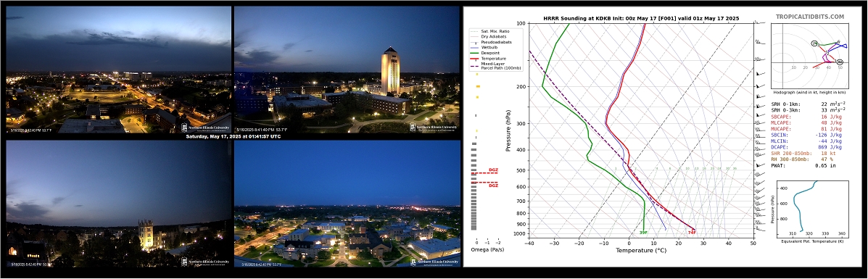Open the webcam view with the lit tower
Viewport: 868px width, 279px height.
(x=347, y=69)
